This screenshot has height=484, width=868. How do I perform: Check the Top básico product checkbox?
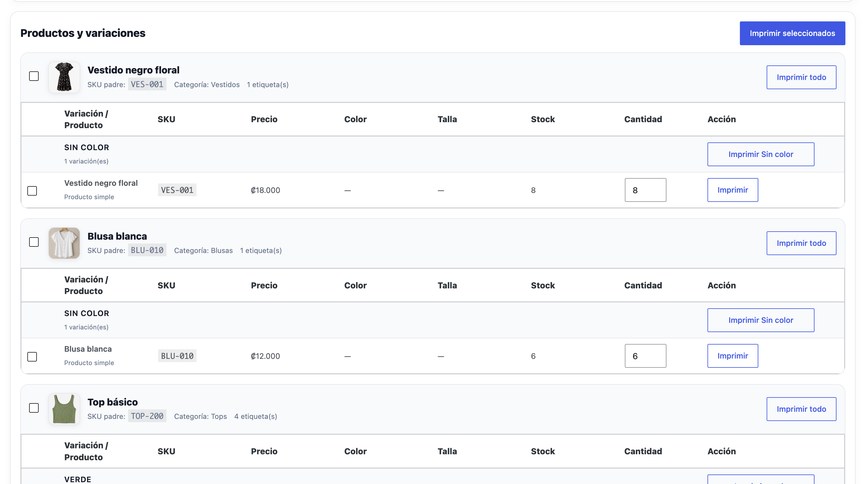point(34,408)
